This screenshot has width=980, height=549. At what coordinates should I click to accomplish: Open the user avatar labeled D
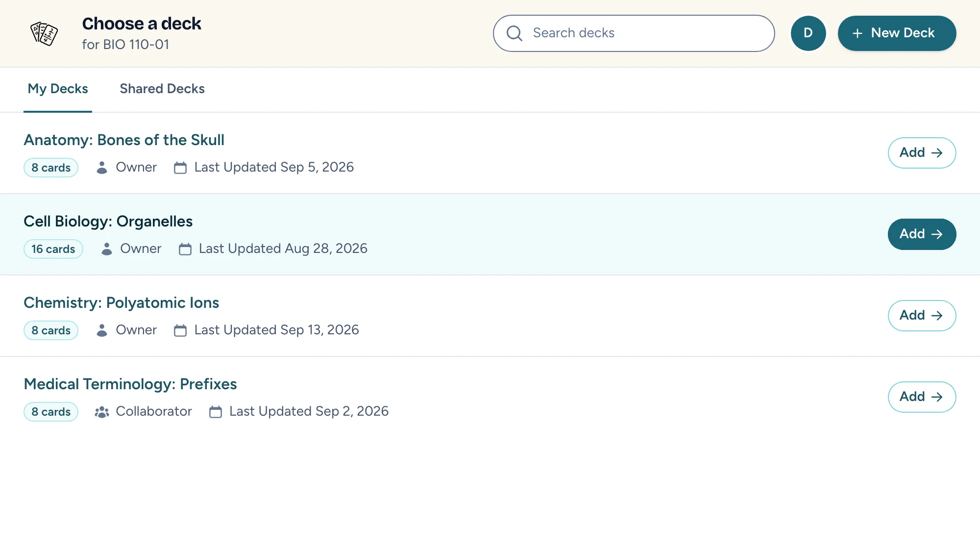coord(808,33)
